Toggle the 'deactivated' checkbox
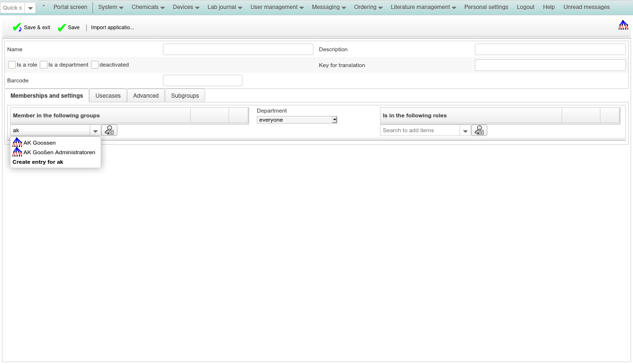633x364 pixels. pyautogui.click(x=95, y=65)
